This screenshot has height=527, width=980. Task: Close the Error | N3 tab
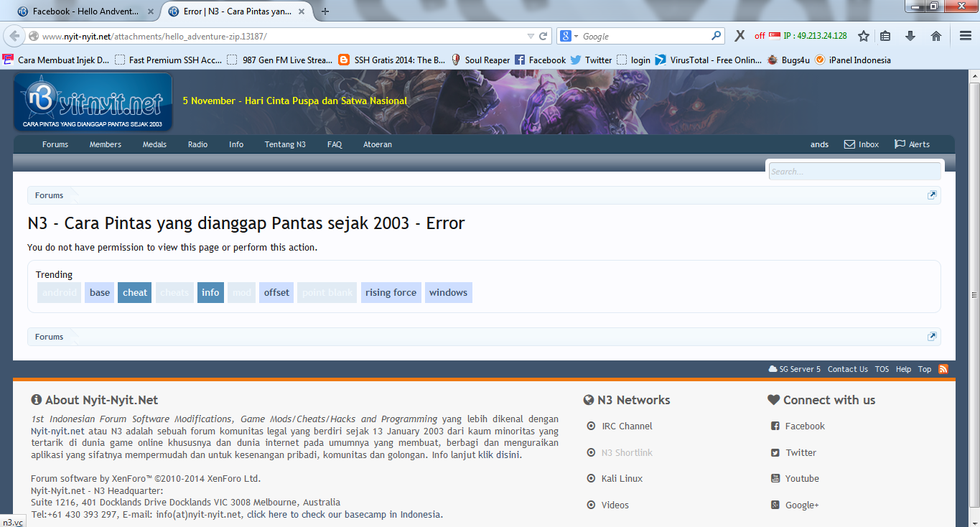[301, 11]
